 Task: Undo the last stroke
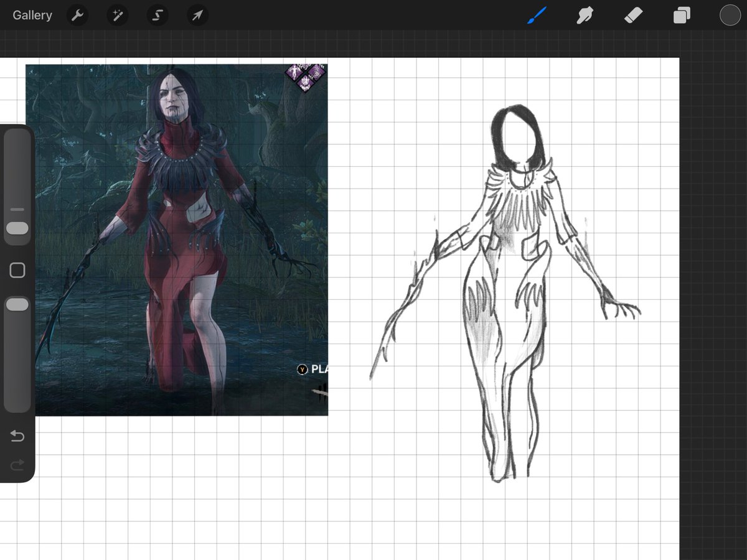click(17, 437)
